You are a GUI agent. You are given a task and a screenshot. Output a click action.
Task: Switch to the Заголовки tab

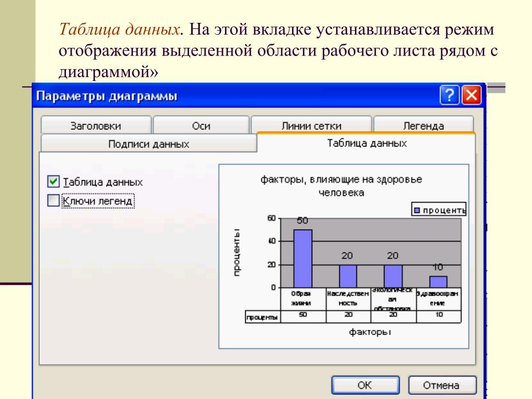pyautogui.click(x=96, y=126)
